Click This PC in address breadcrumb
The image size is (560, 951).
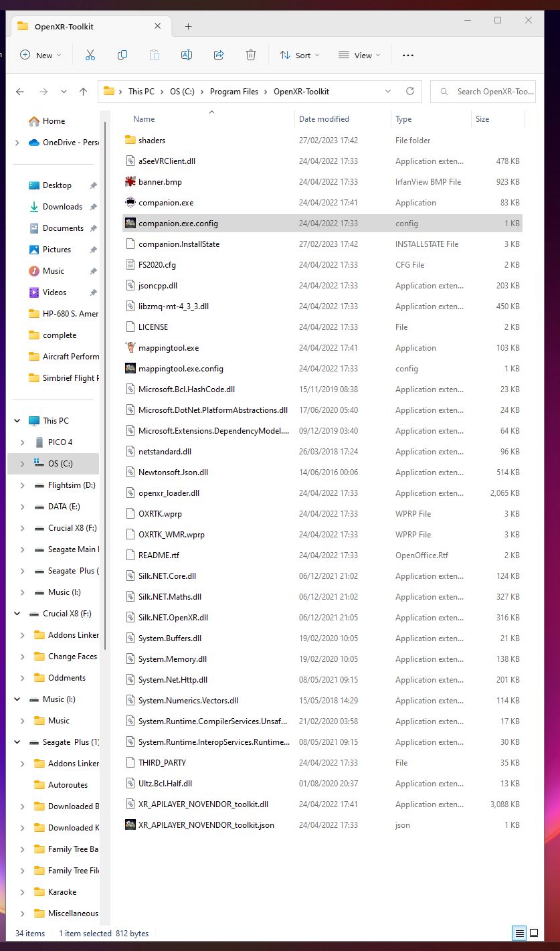[141, 92]
